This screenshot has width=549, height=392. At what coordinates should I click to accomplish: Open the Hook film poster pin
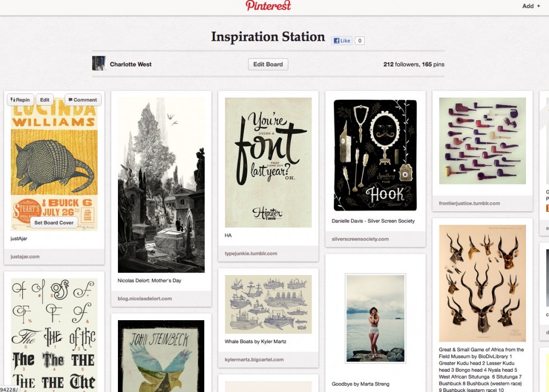[375, 156]
